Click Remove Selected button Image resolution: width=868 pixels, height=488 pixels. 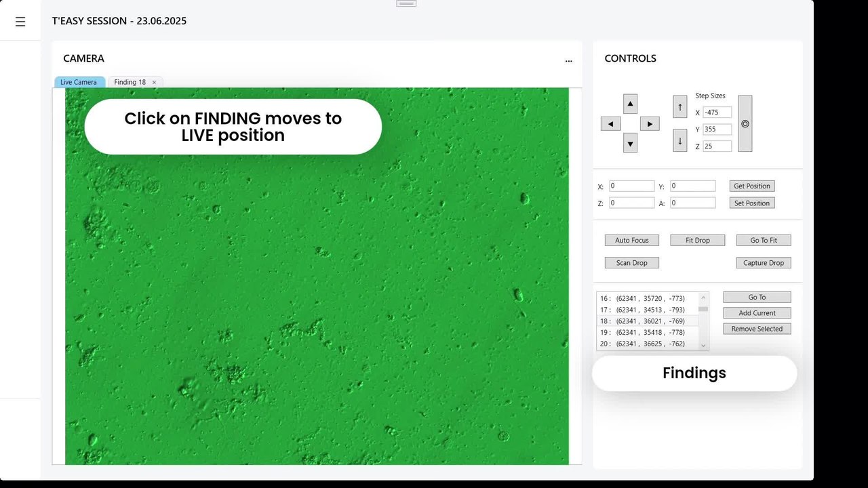[757, 329]
